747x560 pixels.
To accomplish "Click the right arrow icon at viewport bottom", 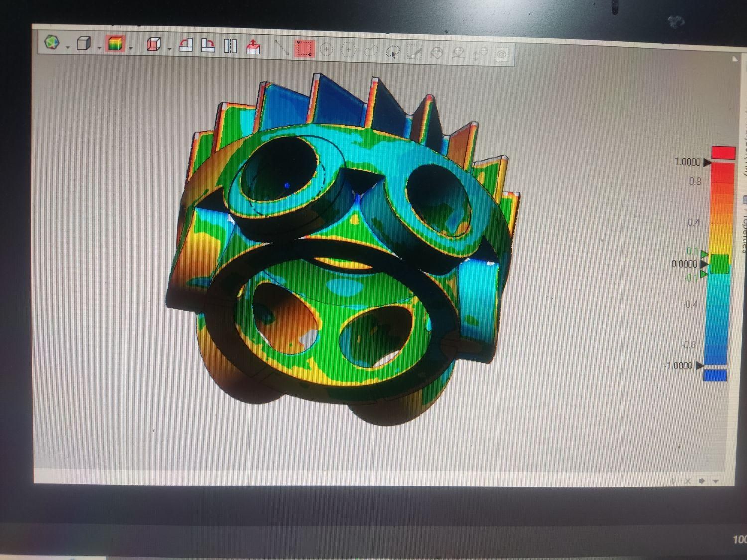I will (702, 481).
